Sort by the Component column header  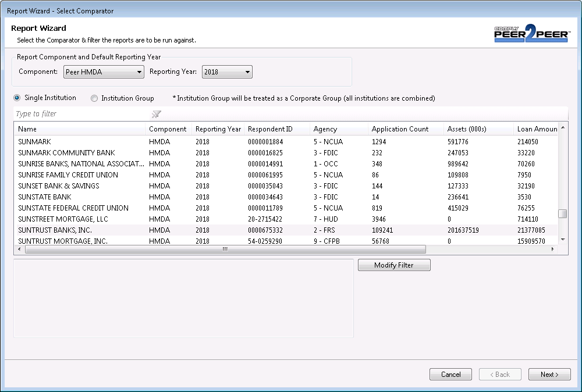169,129
